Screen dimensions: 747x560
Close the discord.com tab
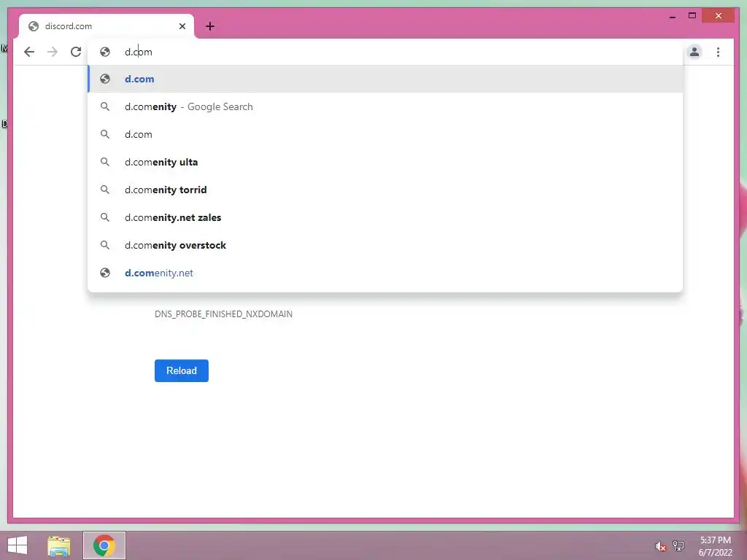pyautogui.click(x=182, y=26)
